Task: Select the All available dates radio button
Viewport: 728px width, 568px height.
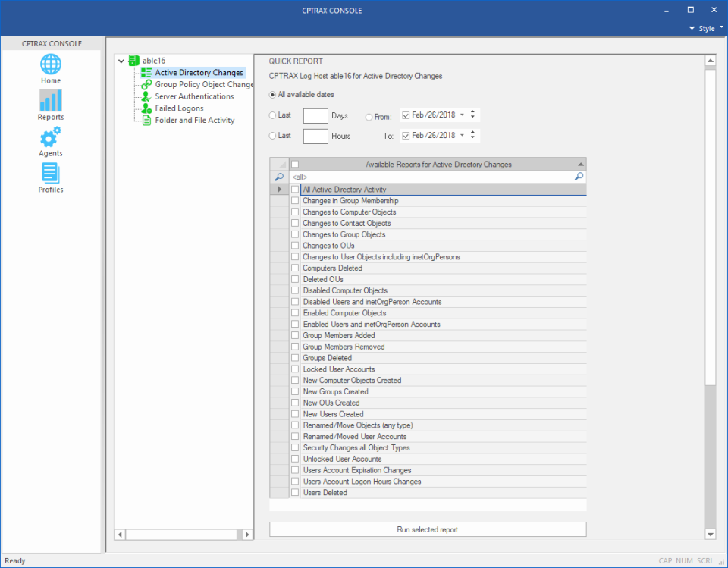Action: coord(274,94)
